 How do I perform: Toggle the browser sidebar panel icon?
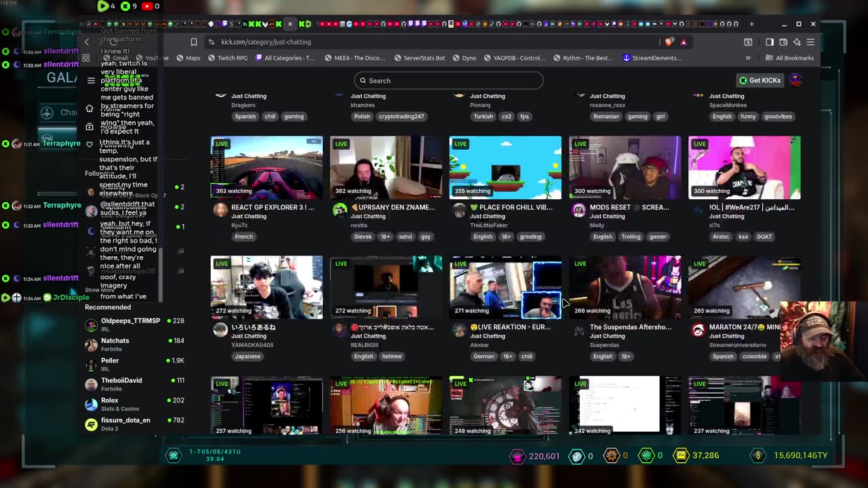click(x=770, y=42)
